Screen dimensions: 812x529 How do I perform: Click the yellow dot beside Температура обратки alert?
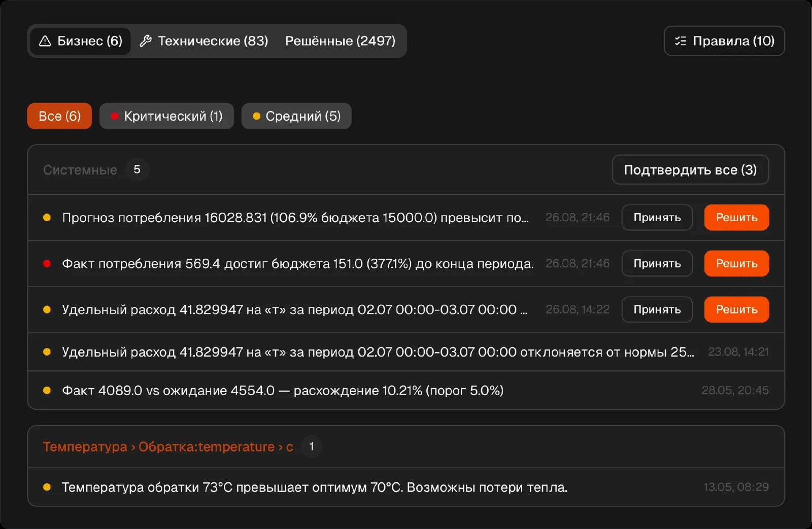tap(47, 487)
